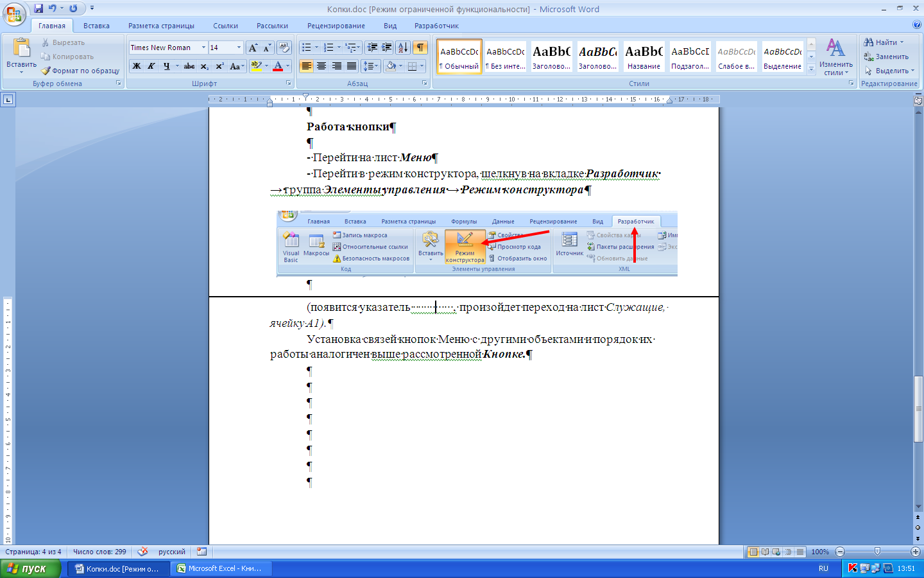This screenshot has height=578, width=924.
Task: Click the spelling check status icon
Action: (x=142, y=552)
